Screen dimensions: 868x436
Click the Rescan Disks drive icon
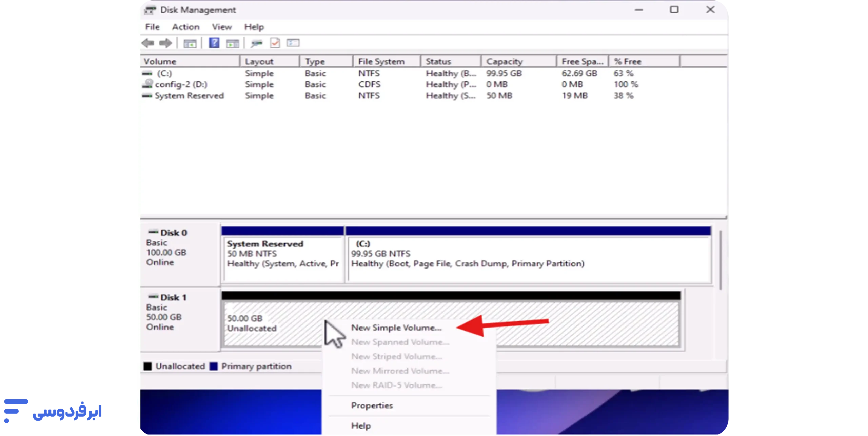pyautogui.click(x=257, y=43)
